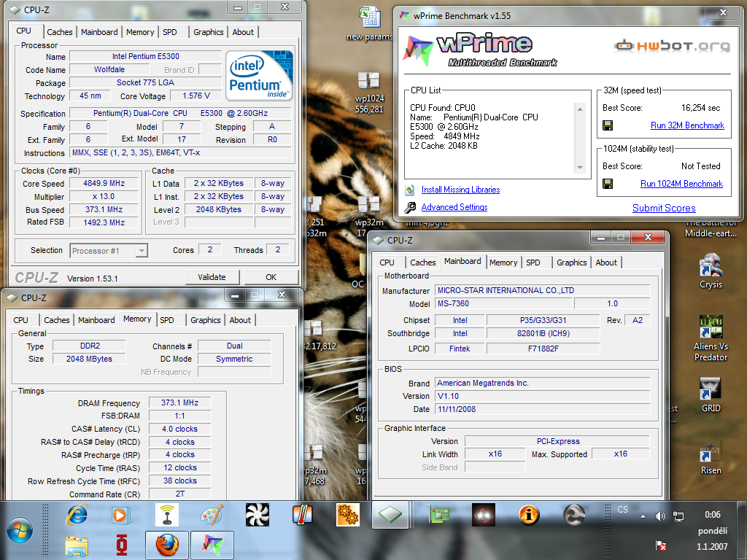Open Graphics tab in top CPU-Z window
The width and height of the screenshot is (747, 560).
[x=208, y=32]
